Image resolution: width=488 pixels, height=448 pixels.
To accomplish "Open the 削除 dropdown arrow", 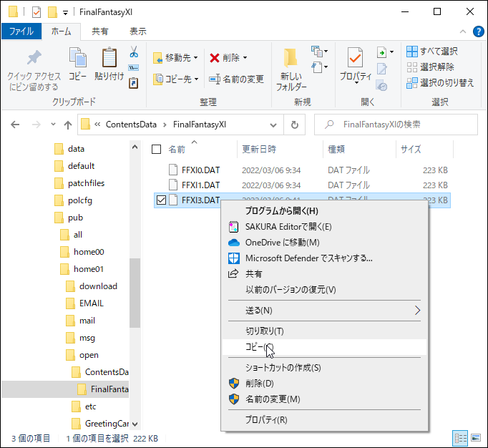I will click(245, 58).
